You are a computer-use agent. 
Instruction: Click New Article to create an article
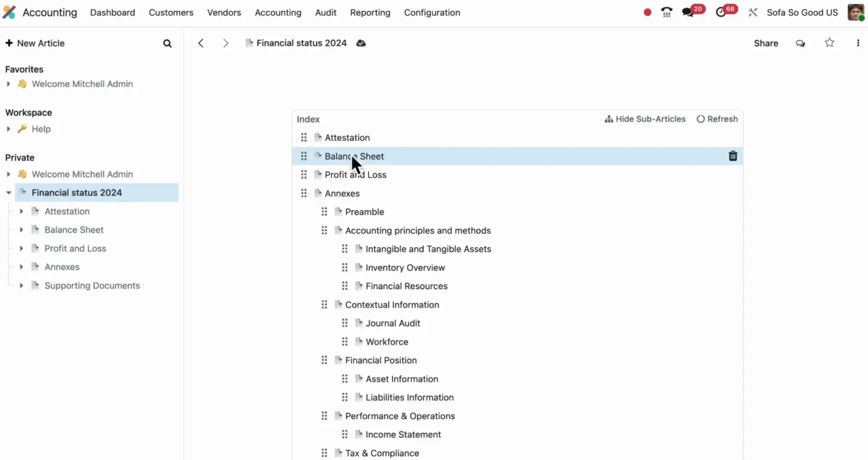pos(35,43)
